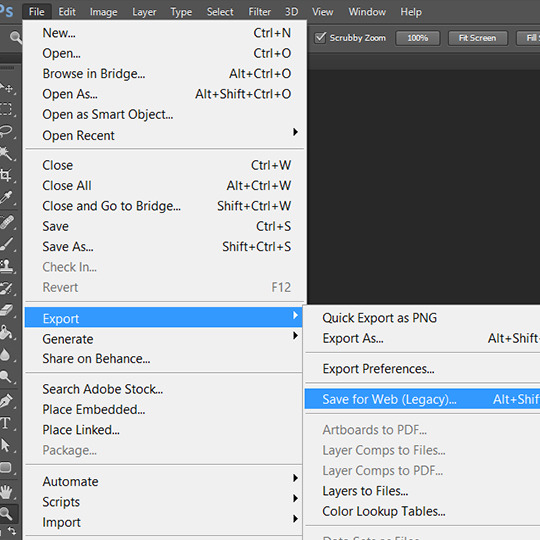Open the File menu
The image size is (540, 540).
(37, 12)
